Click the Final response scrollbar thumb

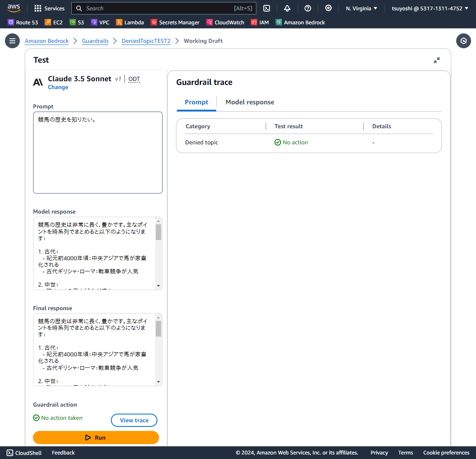coord(159,329)
